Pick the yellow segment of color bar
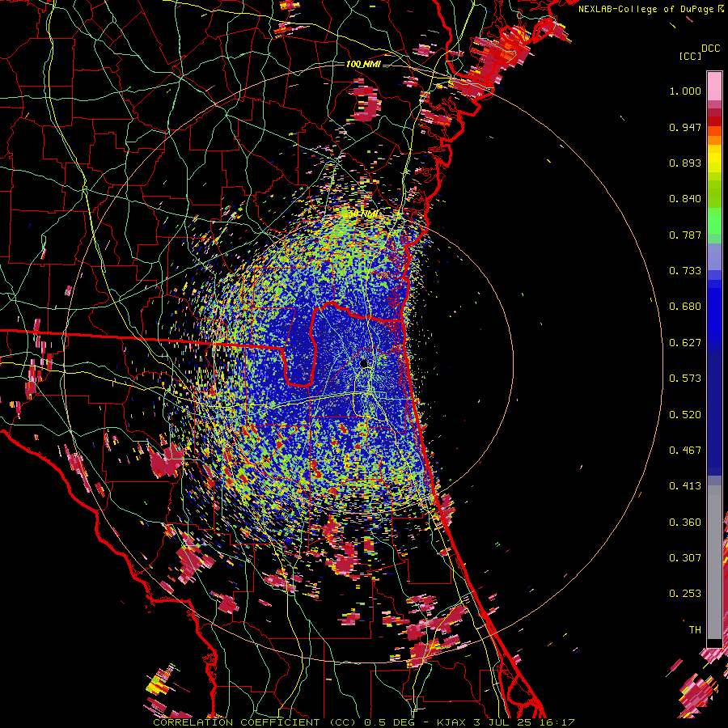Image resolution: width=728 pixels, height=728 pixels. pos(714,159)
